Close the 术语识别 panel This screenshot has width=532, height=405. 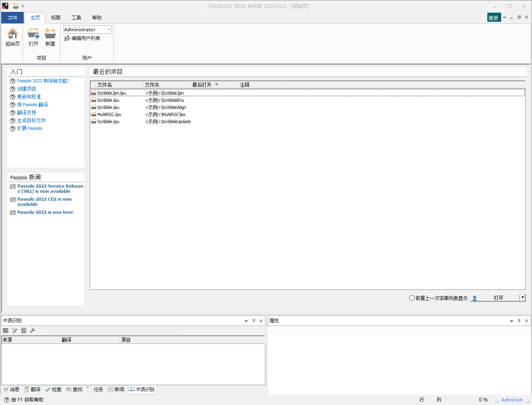261,321
